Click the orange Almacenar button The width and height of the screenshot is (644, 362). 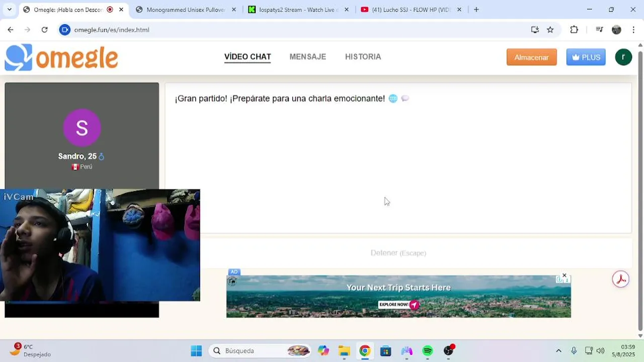point(531,57)
